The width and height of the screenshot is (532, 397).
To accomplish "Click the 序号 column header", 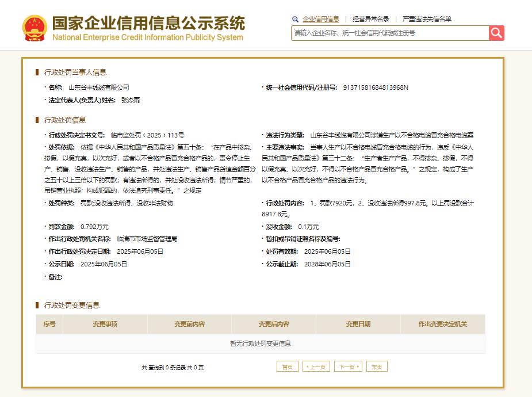I will click(x=49, y=324).
